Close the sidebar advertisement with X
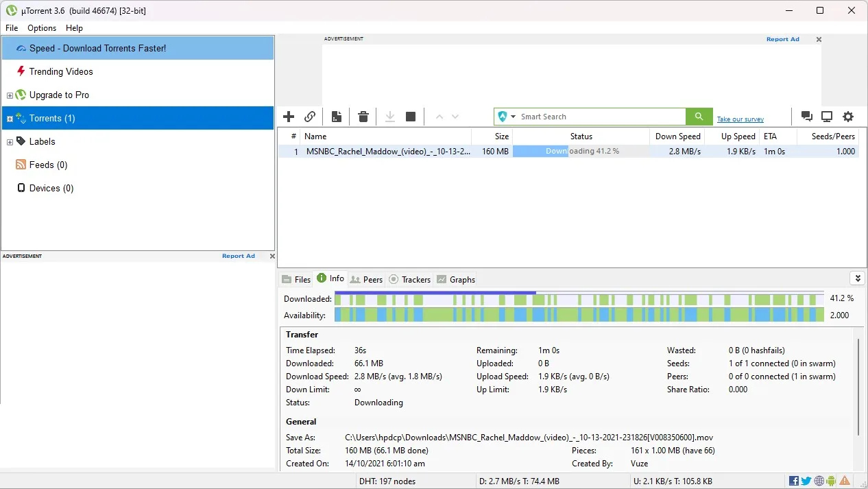The width and height of the screenshot is (868, 489). [x=272, y=257]
